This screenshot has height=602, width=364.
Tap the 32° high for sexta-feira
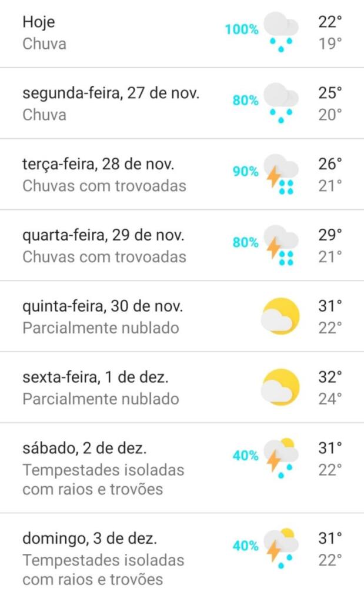330,377
